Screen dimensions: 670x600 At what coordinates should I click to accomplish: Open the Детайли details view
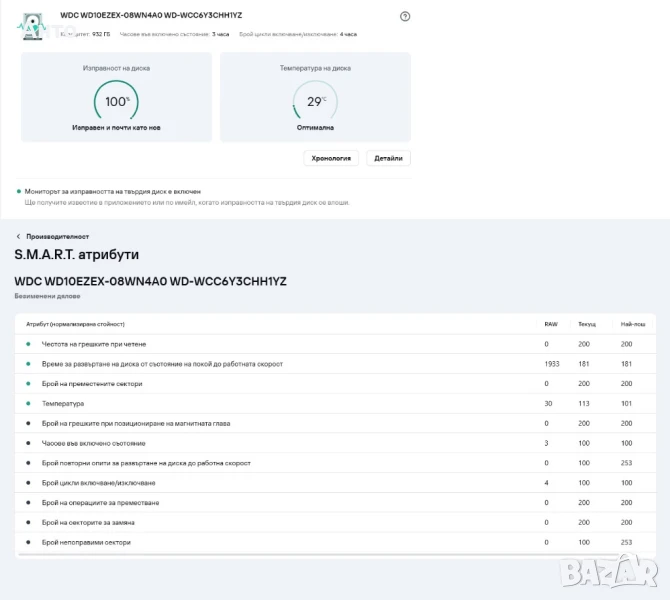pos(388,158)
